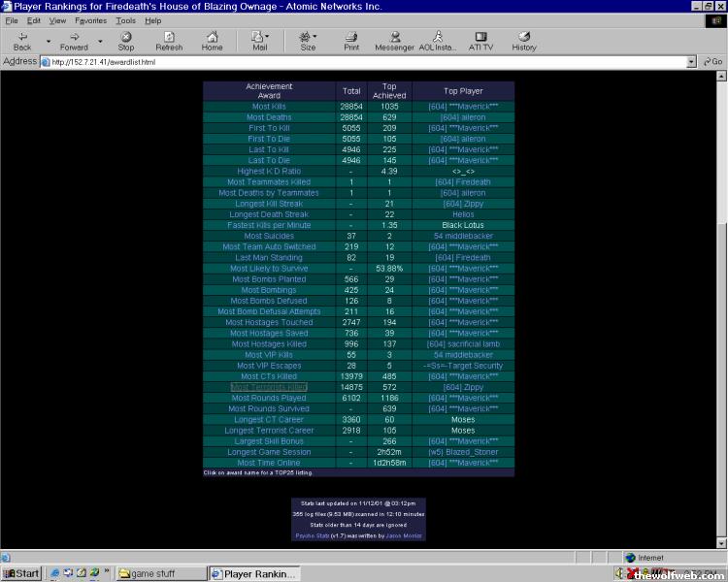
Task: Click the Print toolbar icon
Action: [350, 41]
